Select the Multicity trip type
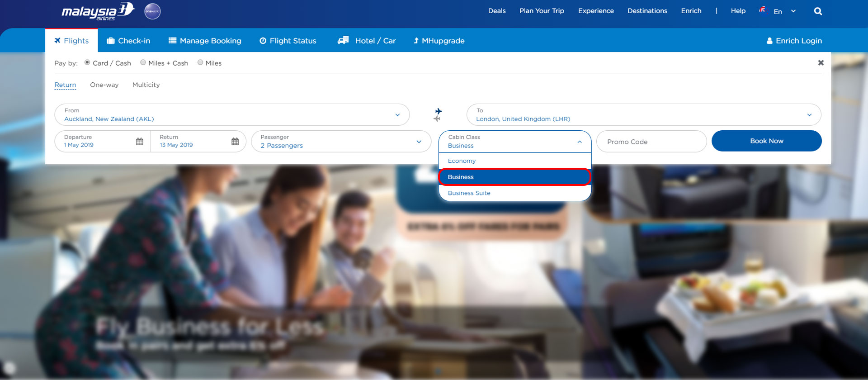The height and width of the screenshot is (380, 868). click(146, 85)
